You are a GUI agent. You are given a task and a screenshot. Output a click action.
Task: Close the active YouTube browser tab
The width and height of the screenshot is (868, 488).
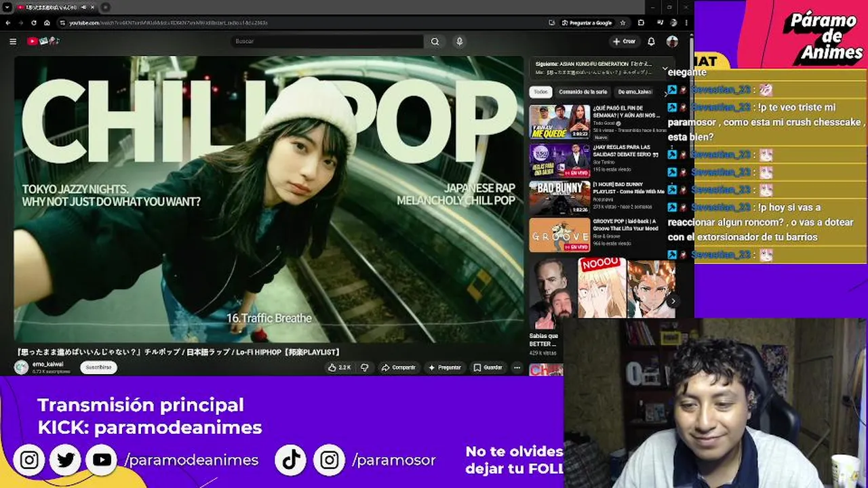click(x=93, y=7)
